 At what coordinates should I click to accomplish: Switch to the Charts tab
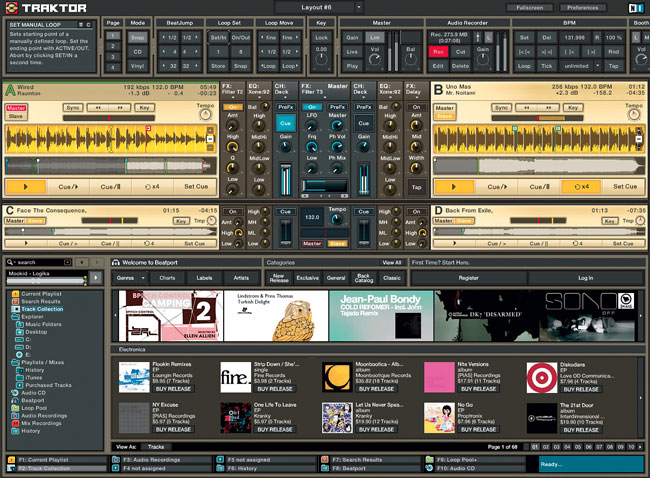167,278
